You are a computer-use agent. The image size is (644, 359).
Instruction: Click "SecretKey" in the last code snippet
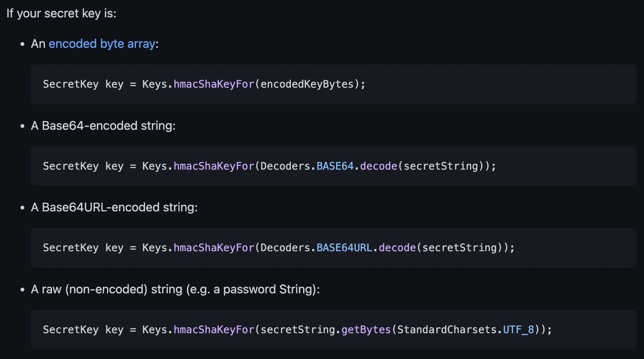(71, 330)
